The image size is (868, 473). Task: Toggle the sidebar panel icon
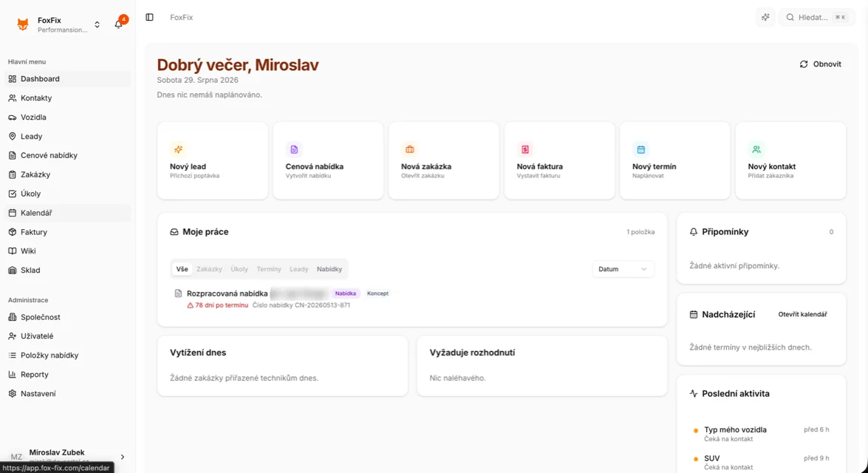click(149, 17)
